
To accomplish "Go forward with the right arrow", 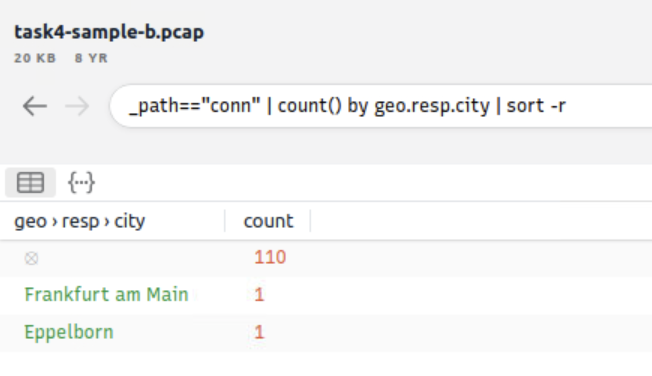I will pos(77,106).
